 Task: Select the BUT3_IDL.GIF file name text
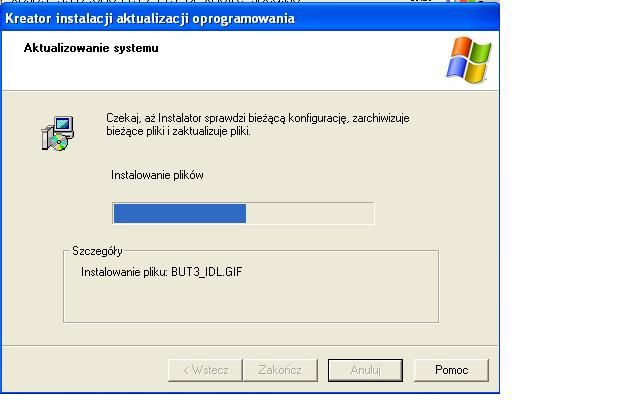point(207,272)
